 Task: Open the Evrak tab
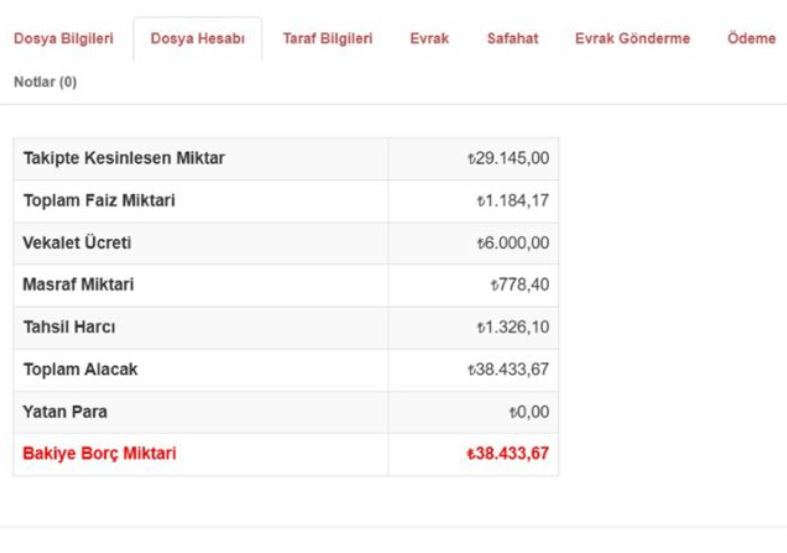click(x=429, y=39)
